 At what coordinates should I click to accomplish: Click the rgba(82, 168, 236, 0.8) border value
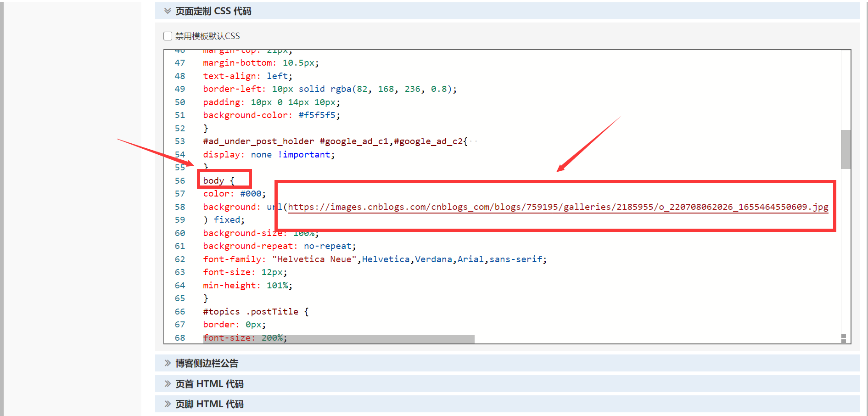[x=393, y=89]
